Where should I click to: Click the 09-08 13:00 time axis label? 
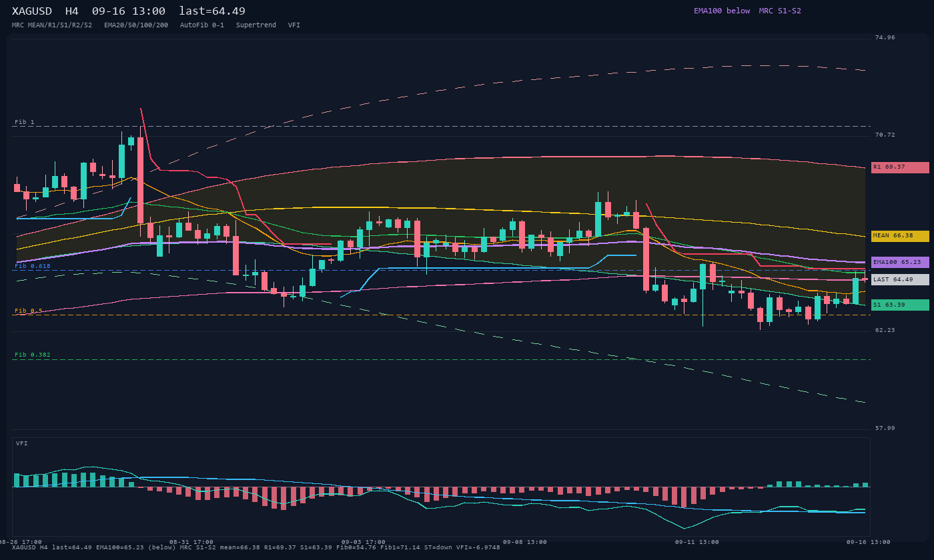pyautogui.click(x=525, y=542)
